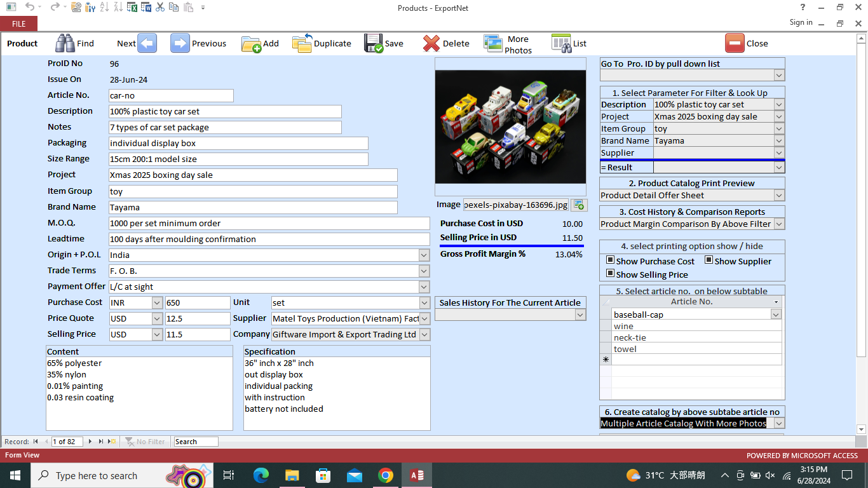This screenshot has width=868, height=488.
Task: Open Microsoft Edge from taskbar
Action: point(261,475)
